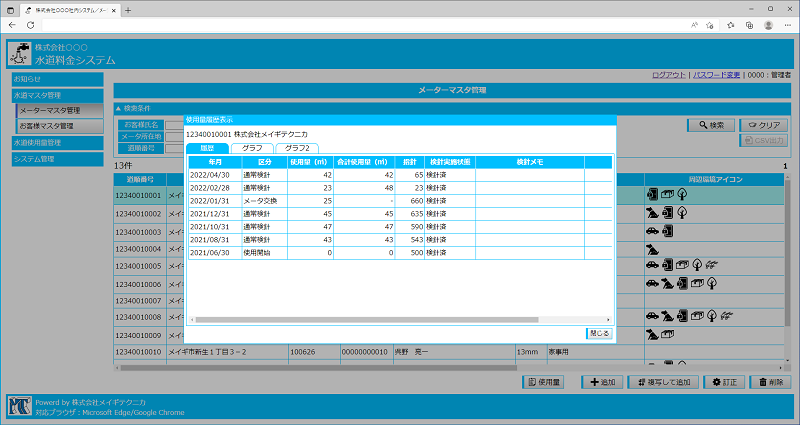This screenshot has width=800, height=425.
Task: Open the お知らせ menu item
Action: click(x=57, y=79)
